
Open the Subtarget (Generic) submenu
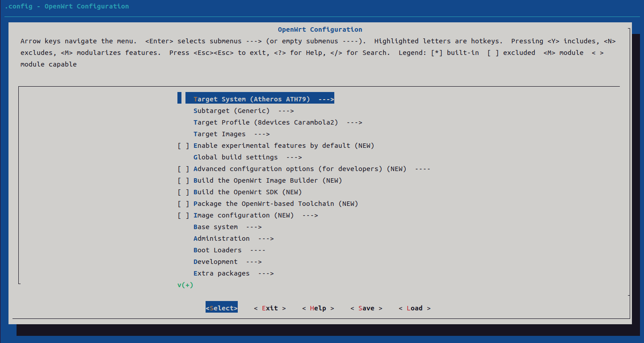click(x=244, y=111)
